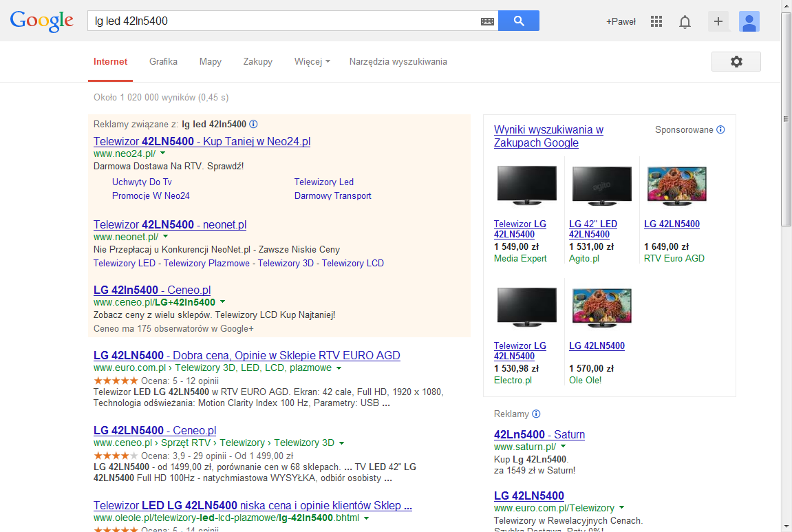This screenshot has width=792, height=532.
Task: Open Wyniki wyszukiwania w Zakupach Google
Action: coord(548,136)
